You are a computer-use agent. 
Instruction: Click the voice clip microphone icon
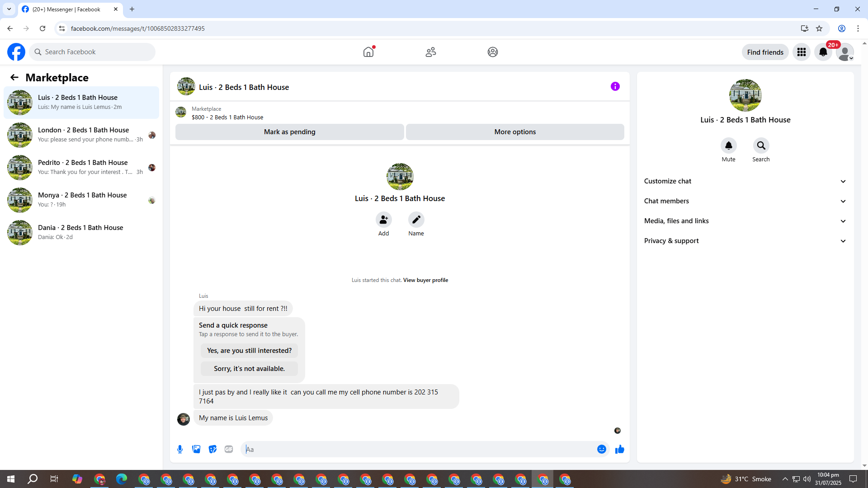pyautogui.click(x=180, y=449)
